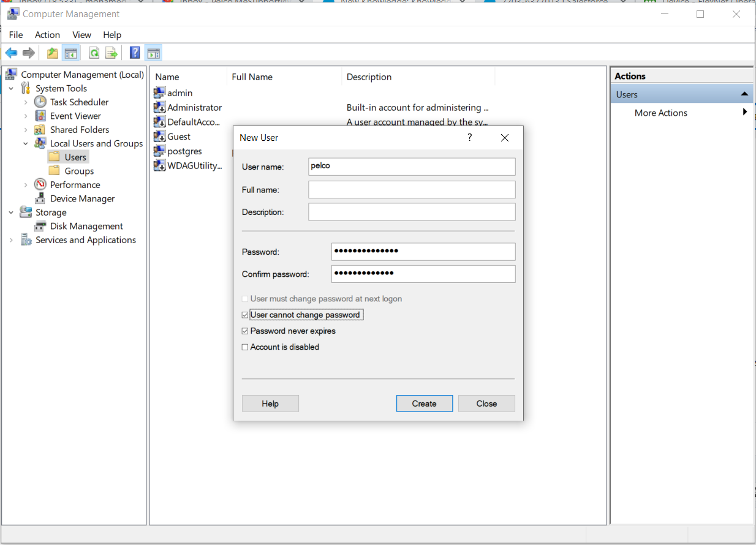Viewport: 756px width, 545px height.
Task: Click the Storage node icon
Action: pyautogui.click(x=26, y=212)
